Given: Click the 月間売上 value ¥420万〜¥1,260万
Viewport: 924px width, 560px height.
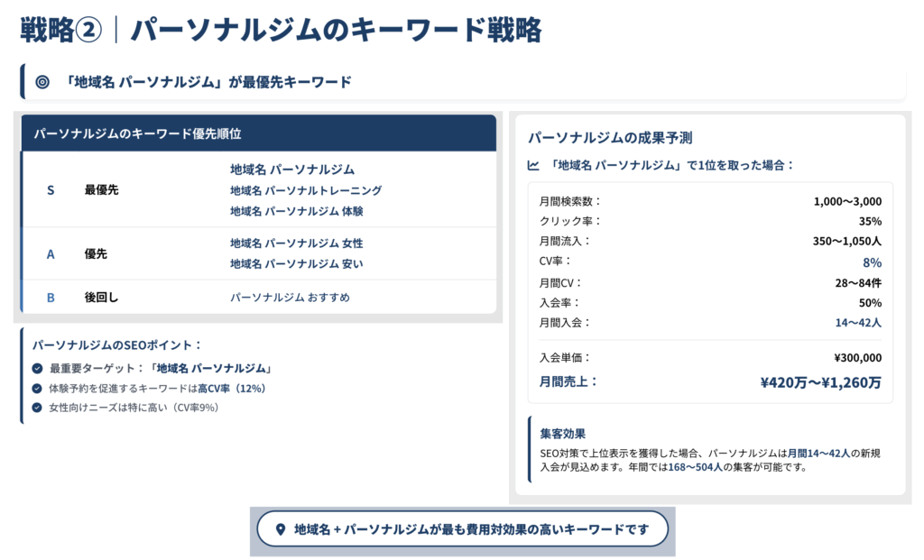Looking at the screenshot, I should click(x=820, y=382).
